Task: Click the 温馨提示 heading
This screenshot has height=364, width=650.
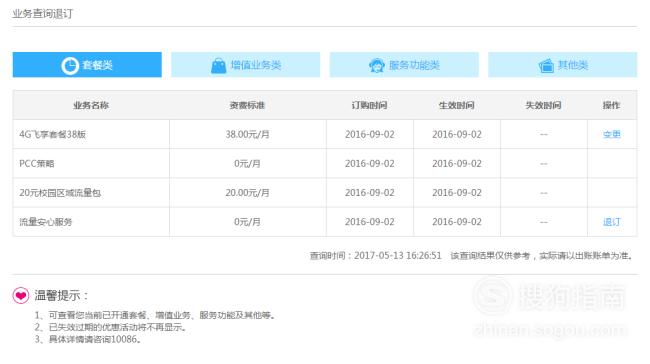Action: tap(61, 296)
